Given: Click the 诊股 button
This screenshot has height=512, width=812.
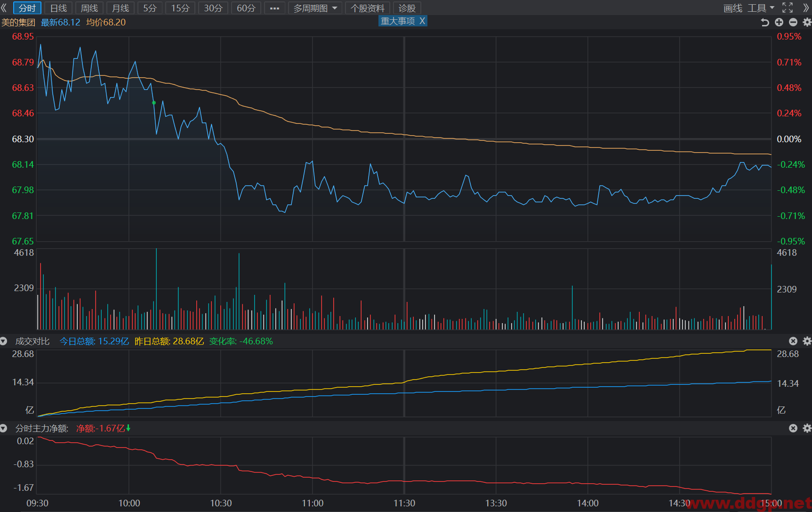Looking at the screenshot, I should coord(407,8).
